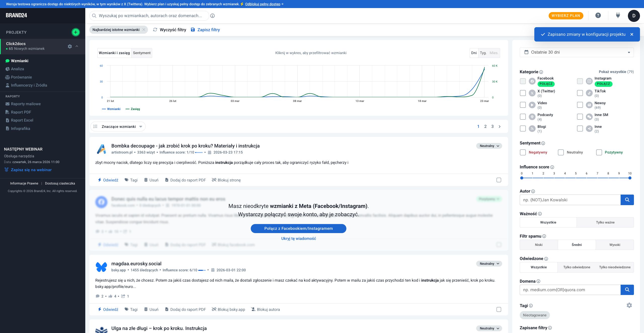Open the 'Ostatnie 30 dni' date dropdown

click(577, 52)
